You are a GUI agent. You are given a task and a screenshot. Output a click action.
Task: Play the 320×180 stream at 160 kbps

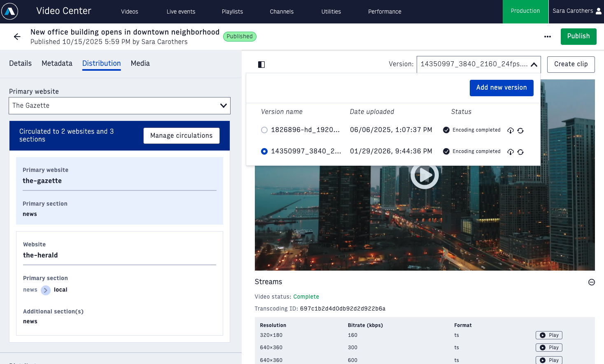549,335
